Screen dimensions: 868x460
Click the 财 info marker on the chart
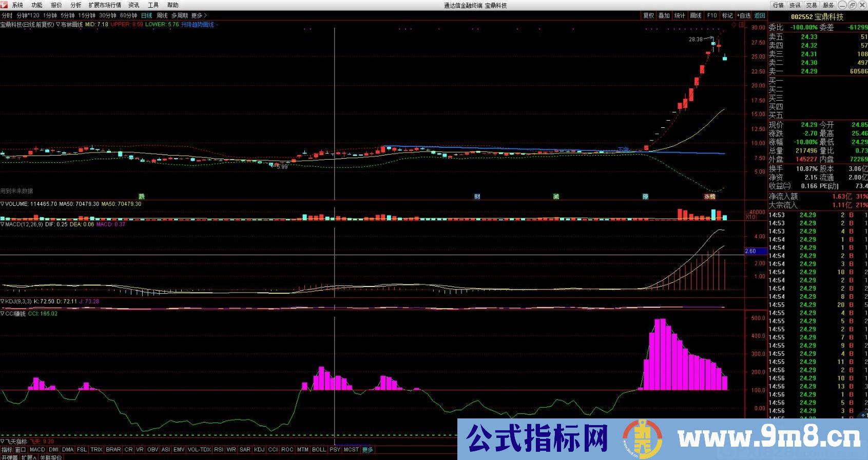477,197
